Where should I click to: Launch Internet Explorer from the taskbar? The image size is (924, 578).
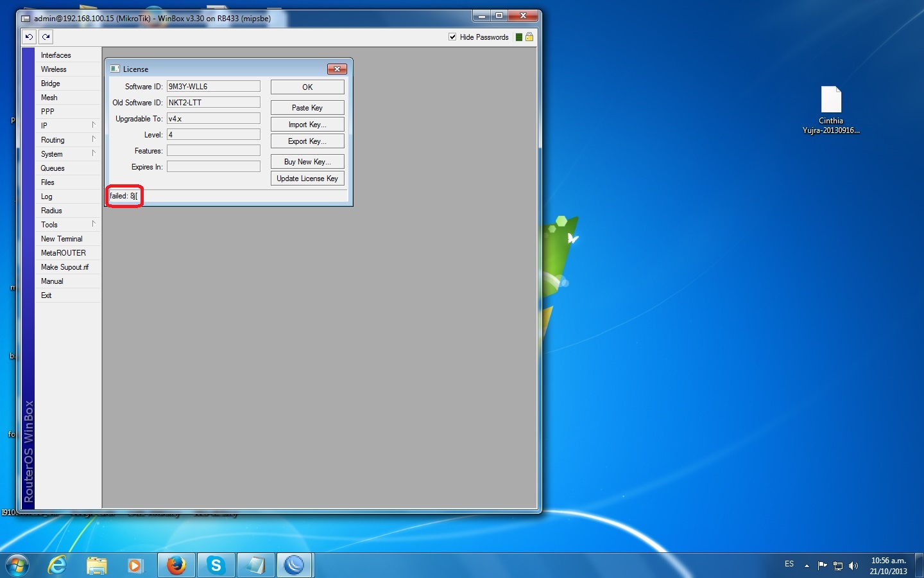point(58,565)
